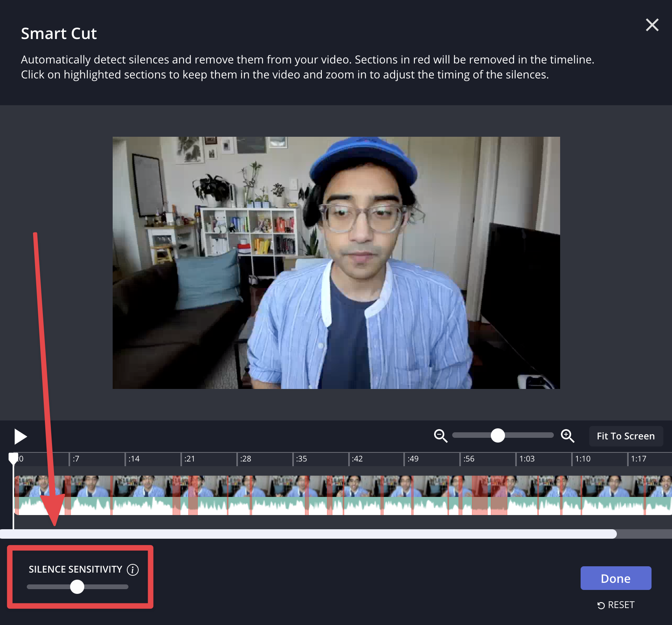
Task: Close the Smart Cut dialog
Action: tap(652, 25)
